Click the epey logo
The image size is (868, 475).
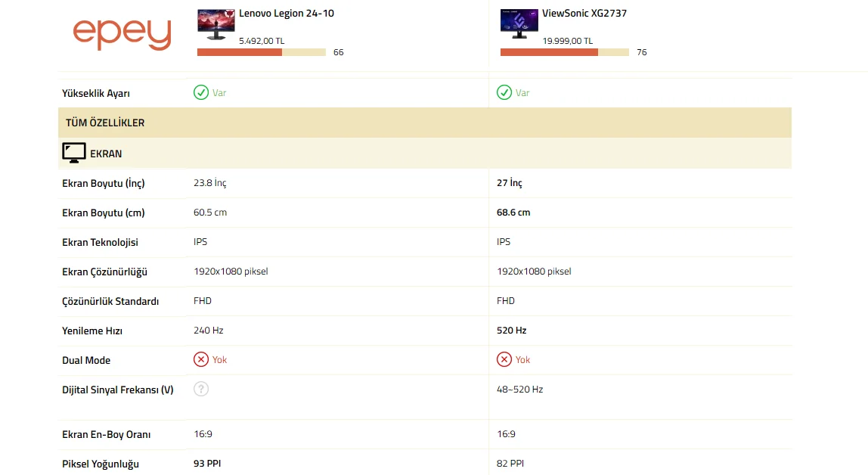coord(122,33)
